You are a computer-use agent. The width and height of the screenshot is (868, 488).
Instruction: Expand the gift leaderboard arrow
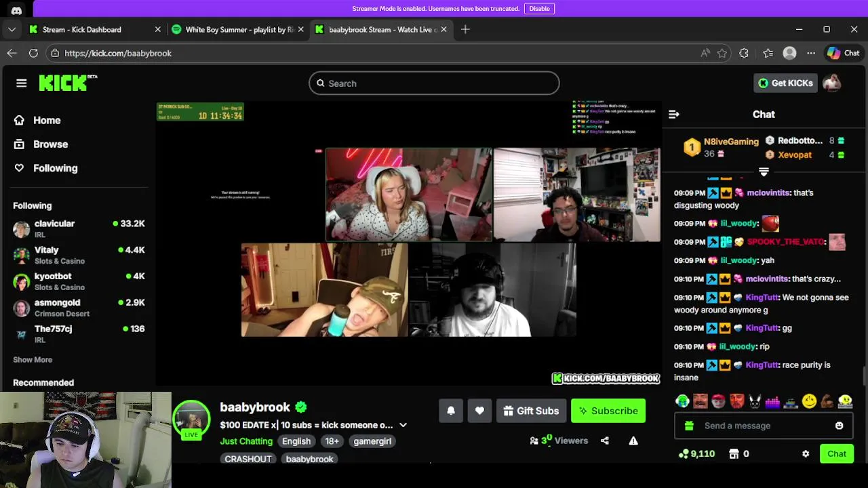(764, 172)
